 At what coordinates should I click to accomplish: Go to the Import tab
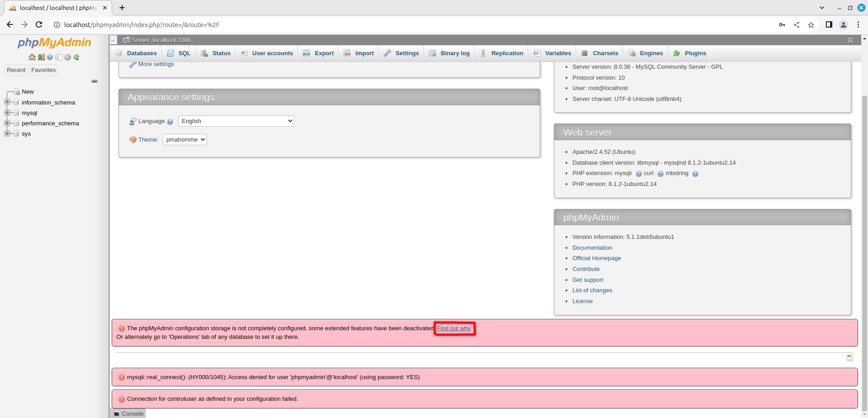point(359,53)
